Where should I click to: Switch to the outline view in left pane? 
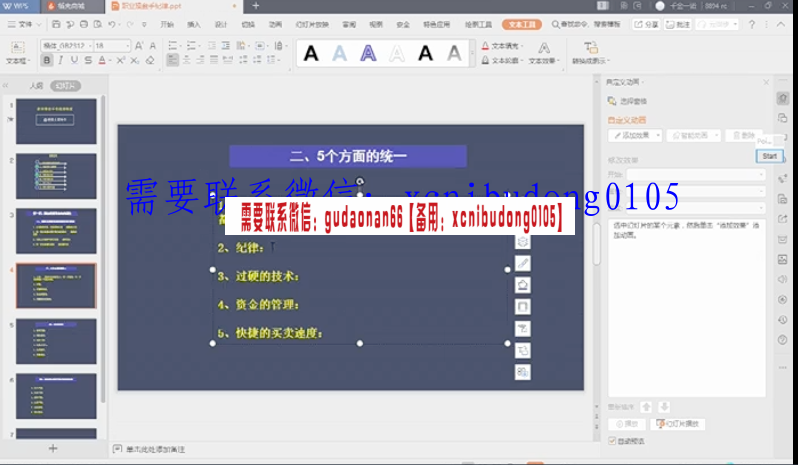click(x=37, y=86)
